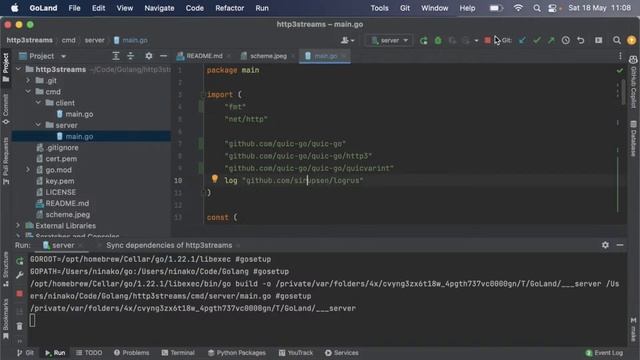Push commits with Git green arrow
The width and height of the screenshot is (640, 360).
click(551, 40)
